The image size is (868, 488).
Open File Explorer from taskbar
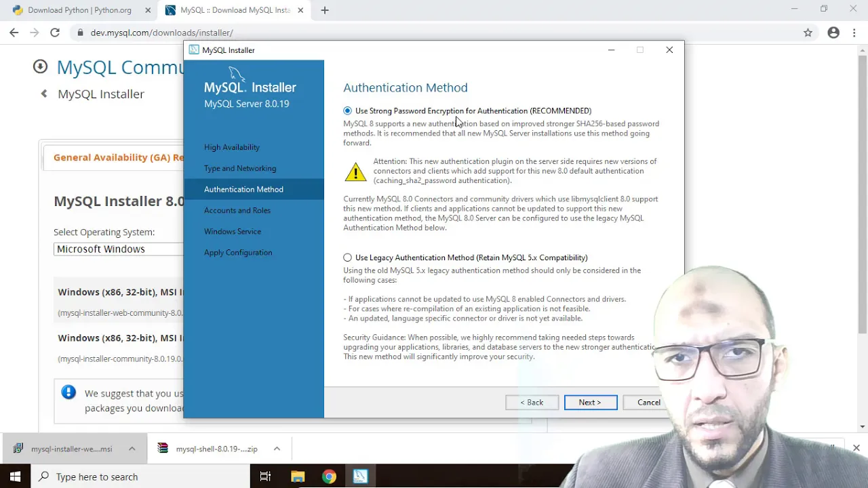click(x=298, y=476)
